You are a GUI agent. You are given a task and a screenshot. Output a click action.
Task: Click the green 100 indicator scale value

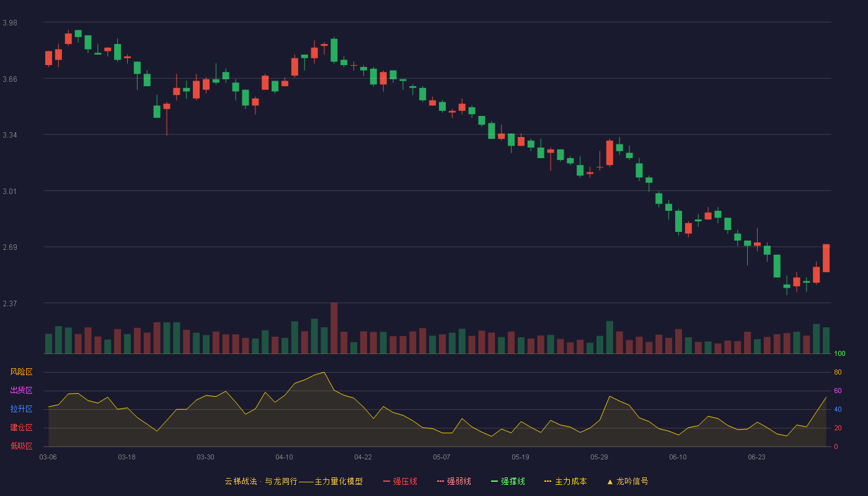[839, 353]
